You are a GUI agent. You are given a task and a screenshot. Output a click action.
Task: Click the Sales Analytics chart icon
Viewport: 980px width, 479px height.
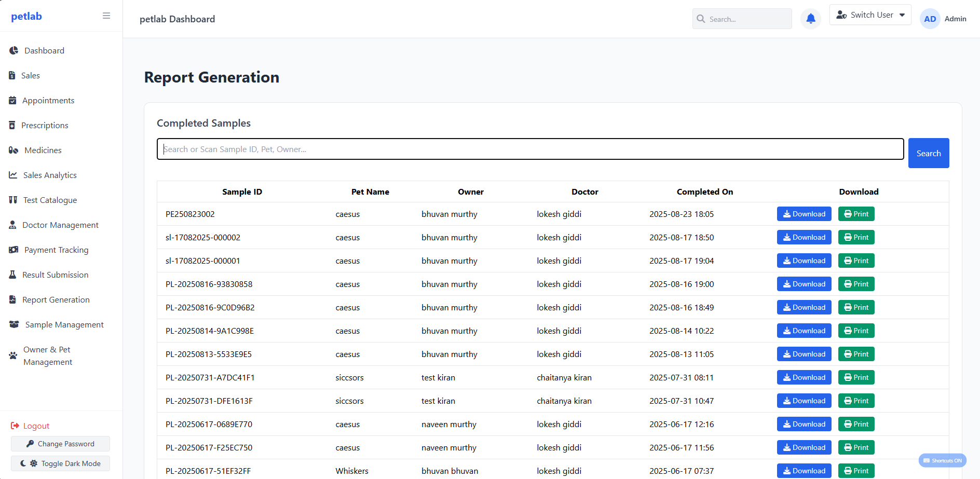click(12, 175)
